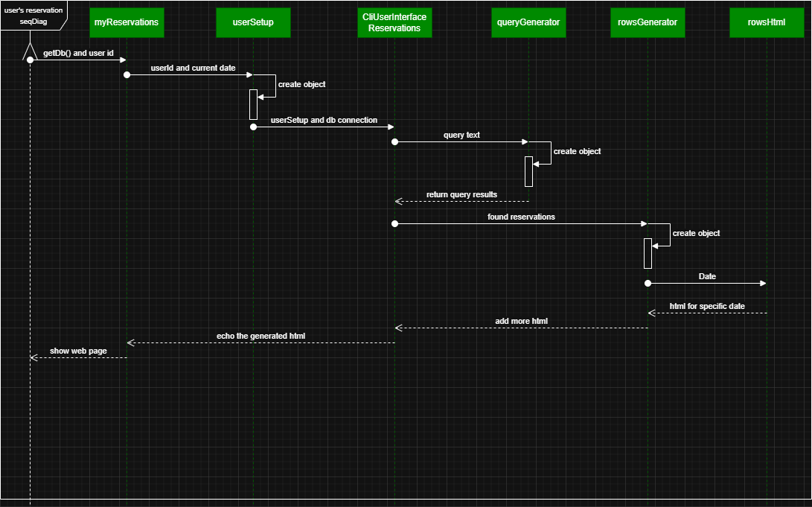The width and height of the screenshot is (812, 507).
Task: Click the myReservations participant header
Action: 127,22
